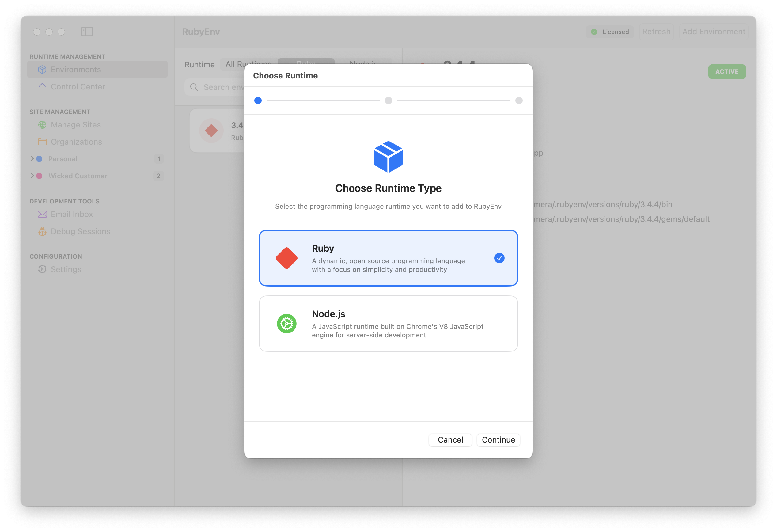
Task: Click the third progress step dot
Action: [519, 100]
